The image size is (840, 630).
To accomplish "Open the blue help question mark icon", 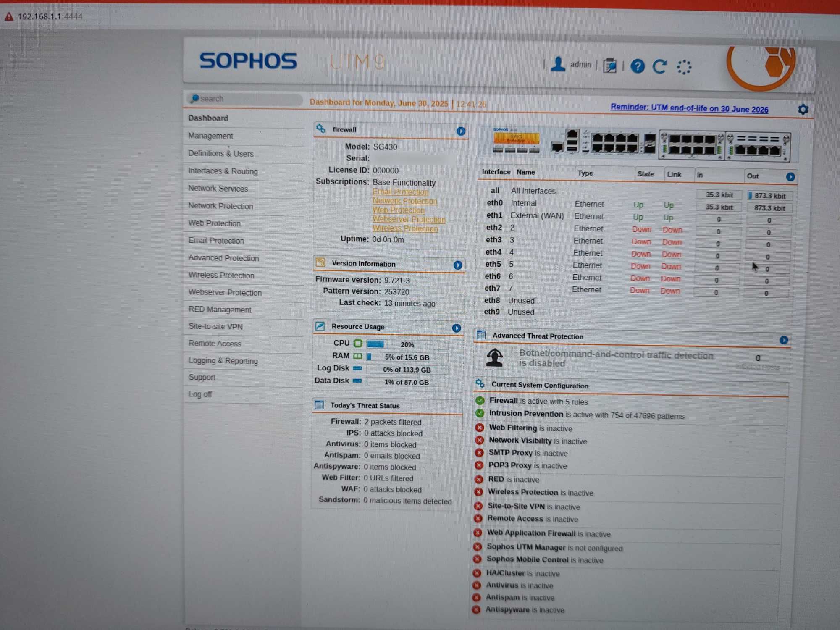I will [637, 66].
